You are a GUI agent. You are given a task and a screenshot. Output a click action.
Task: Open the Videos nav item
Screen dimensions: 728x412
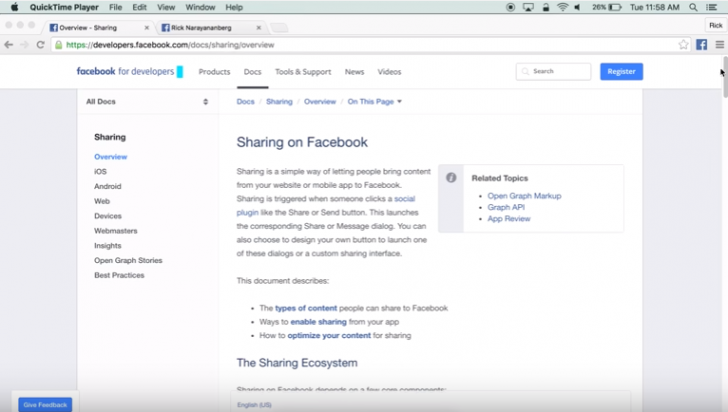(389, 72)
